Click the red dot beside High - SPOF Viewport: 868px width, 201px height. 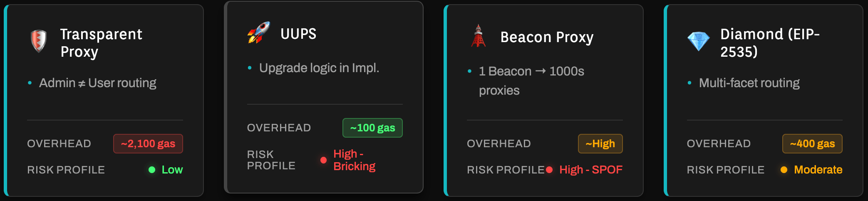pyautogui.click(x=549, y=170)
